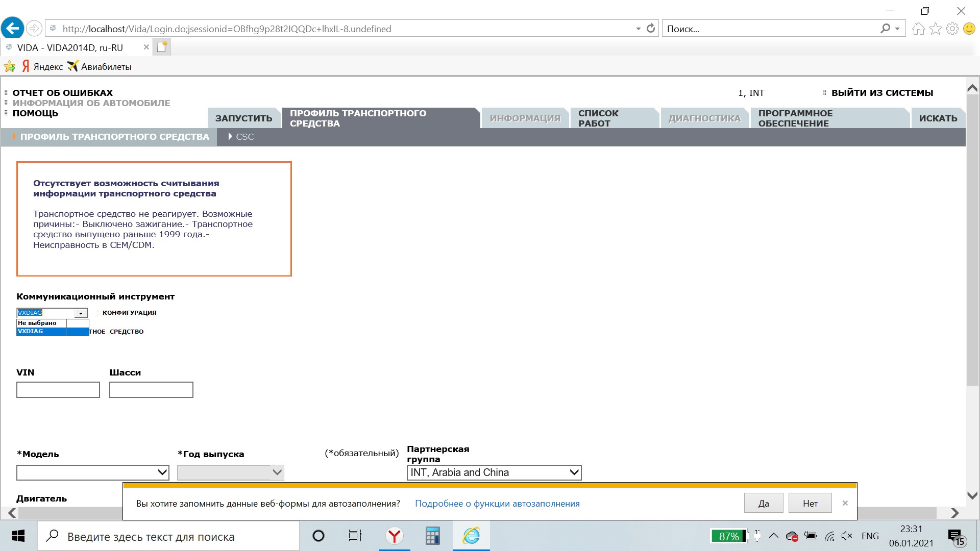The height and width of the screenshot is (551, 980).
Task: Open Партнерская группа dropdown
Action: click(494, 472)
